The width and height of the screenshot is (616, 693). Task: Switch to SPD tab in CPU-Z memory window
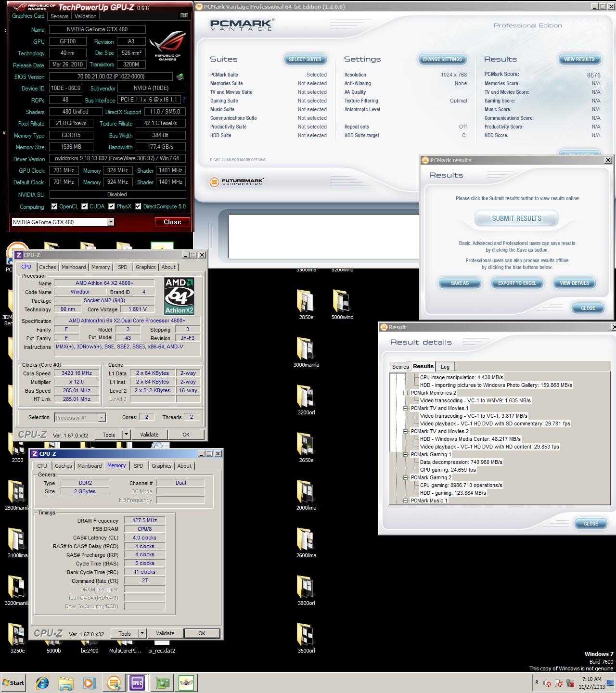pyautogui.click(x=139, y=466)
